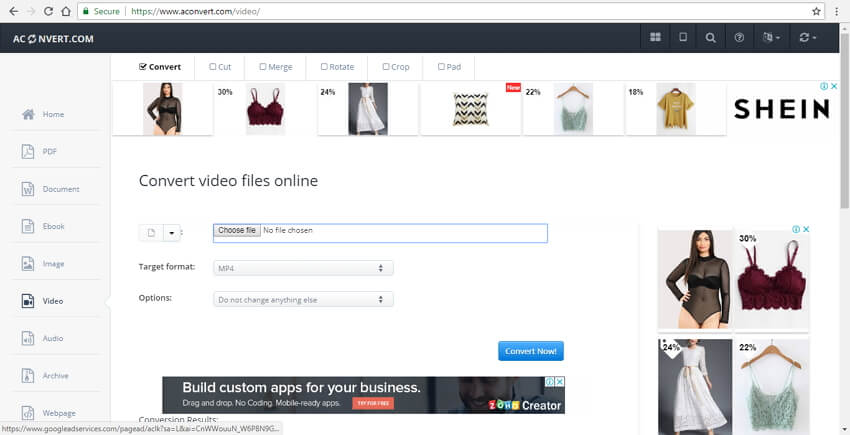The width and height of the screenshot is (850, 435).
Task: Go back with the browser back arrow
Action: (14, 11)
